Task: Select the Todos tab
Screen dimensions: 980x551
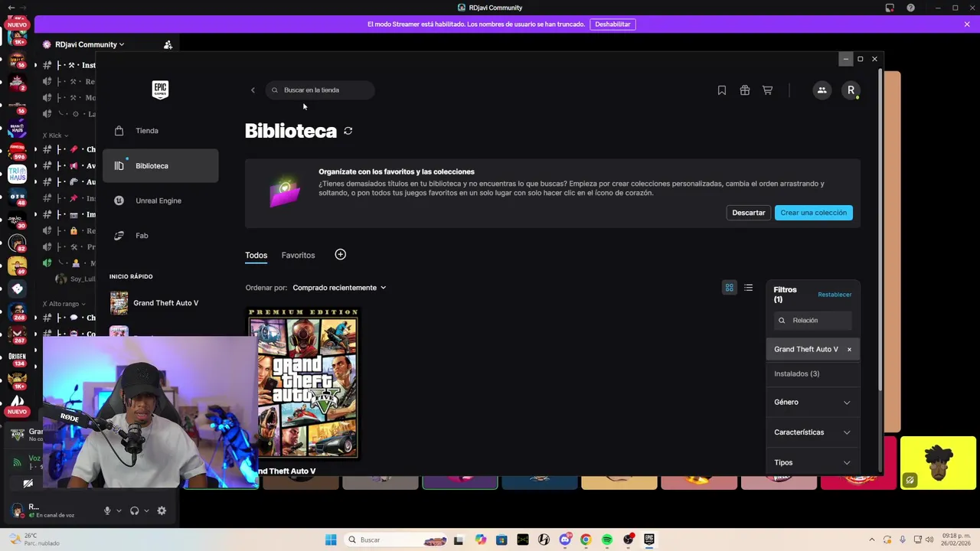Action: pyautogui.click(x=256, y=256)
